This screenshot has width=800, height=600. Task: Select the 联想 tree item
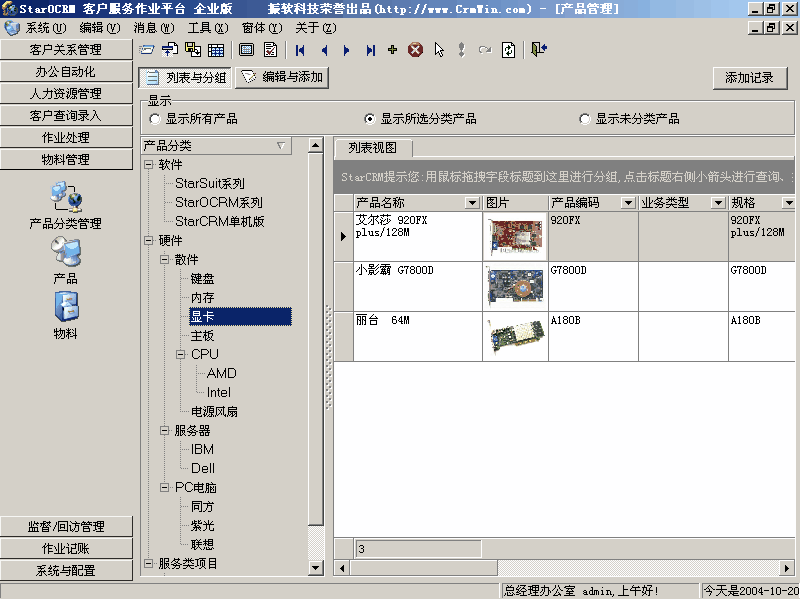[x=203, y=544]
